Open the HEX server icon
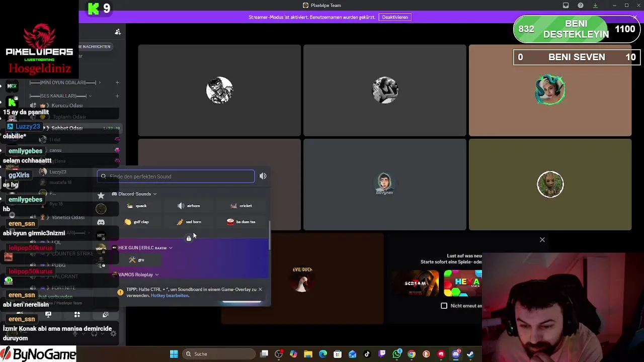 tap(12, 86)
